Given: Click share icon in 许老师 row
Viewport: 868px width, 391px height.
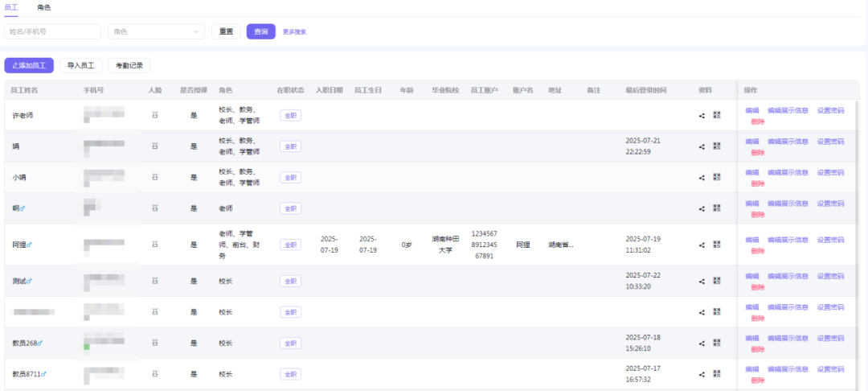Looking at the screenshot, I should (x=702, y=116).
